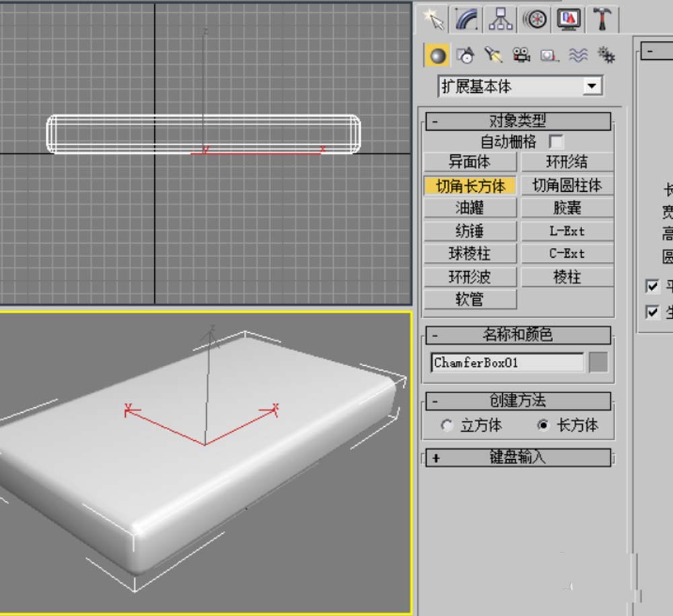673x616 pixels.
Task: Toggle the 自动栅格 checkbox
Action: tap(556, 141)
